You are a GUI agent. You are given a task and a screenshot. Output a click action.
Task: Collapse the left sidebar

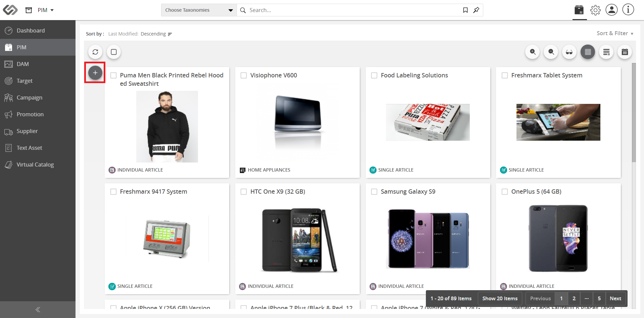pos(38,310)
